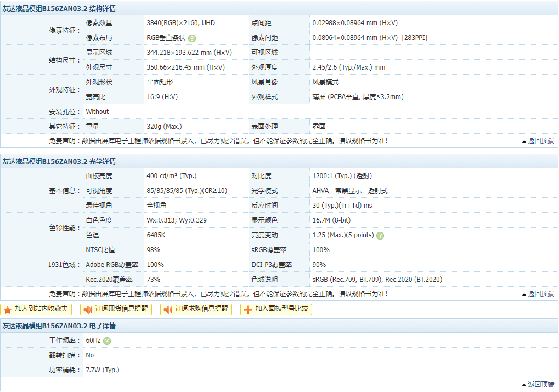Click the Wx:0.313; Wy:0.329 chromaticity value
The width and height of the screenshot is (559, 392).
pos(177,220)
